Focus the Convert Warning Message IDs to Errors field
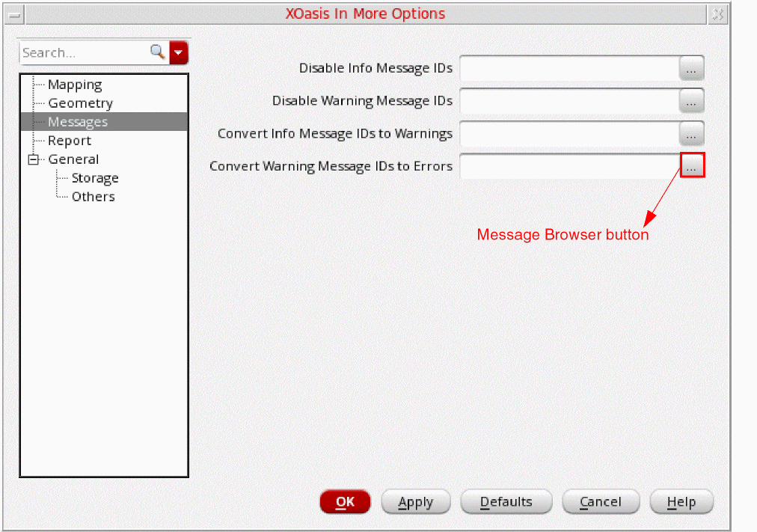 click(x=570, y=166)
